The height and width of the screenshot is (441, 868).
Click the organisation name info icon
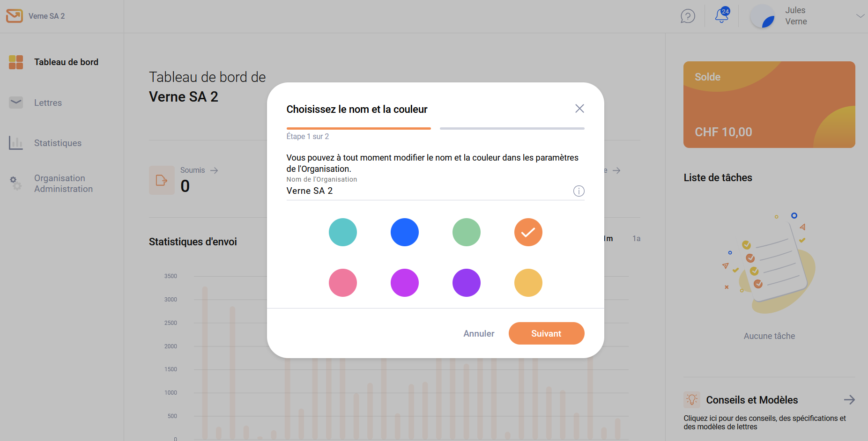[579, 191]
